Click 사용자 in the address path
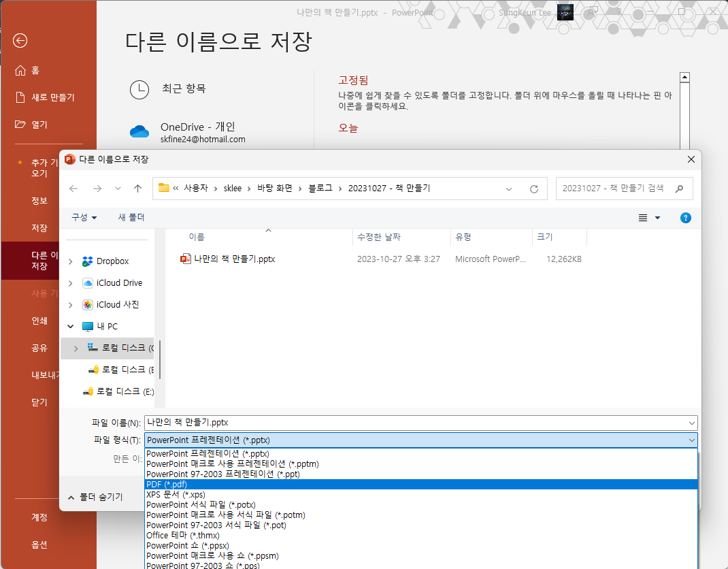 (x=196, y=188)
